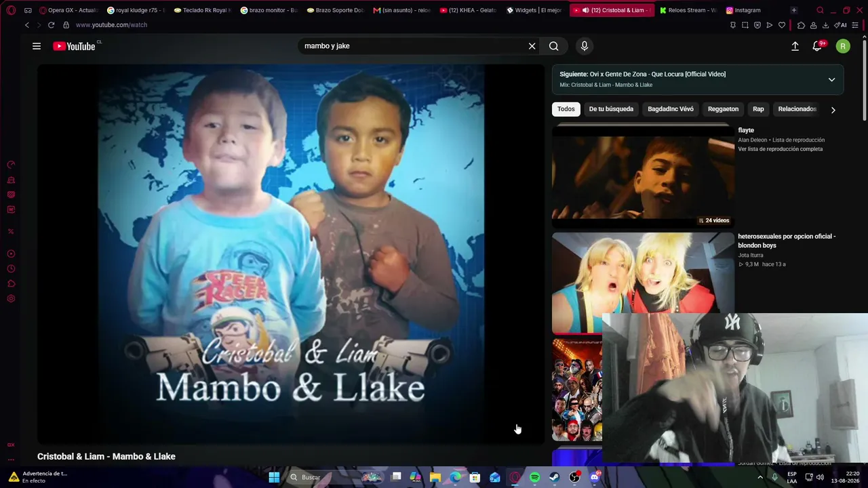Open GX Control speedometer in sidebar
This screenshot has width=868, height=488.
pos(11,165)
